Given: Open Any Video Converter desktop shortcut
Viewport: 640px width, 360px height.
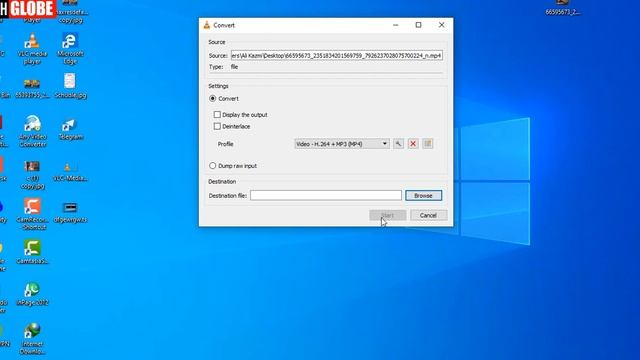Looking at the screenshot, I should (x=32, y=131).
